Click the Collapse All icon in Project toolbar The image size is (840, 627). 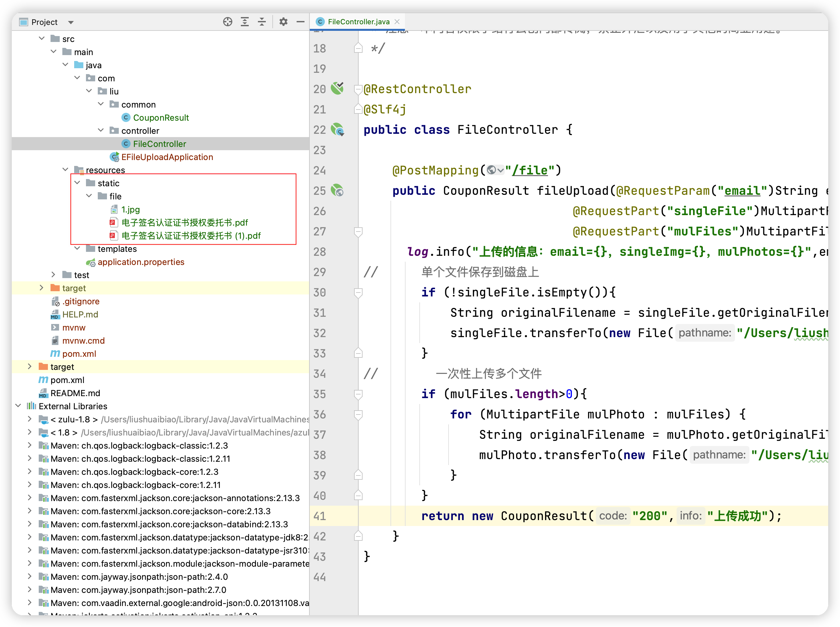point(262,22)
